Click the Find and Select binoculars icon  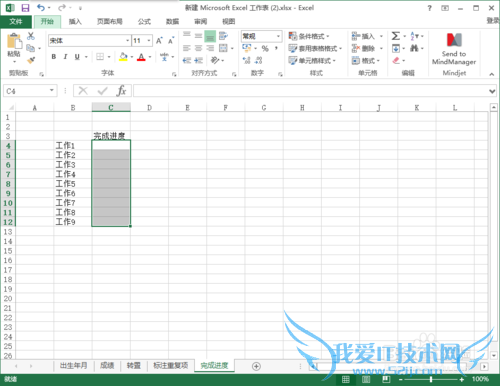[414, 49]
